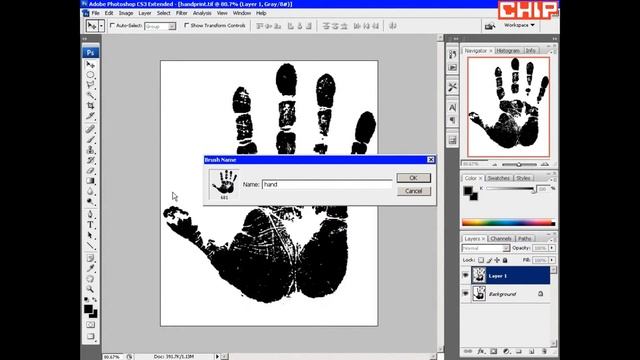
Task: Select the Line tool
Action: tap(90, 245)
